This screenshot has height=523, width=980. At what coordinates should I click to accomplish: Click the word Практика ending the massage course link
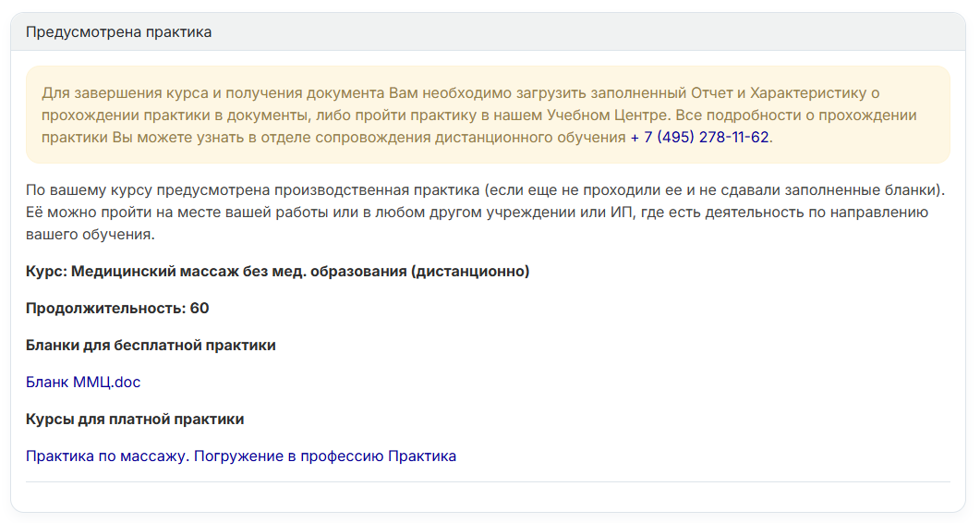click(x=422, y=456)
